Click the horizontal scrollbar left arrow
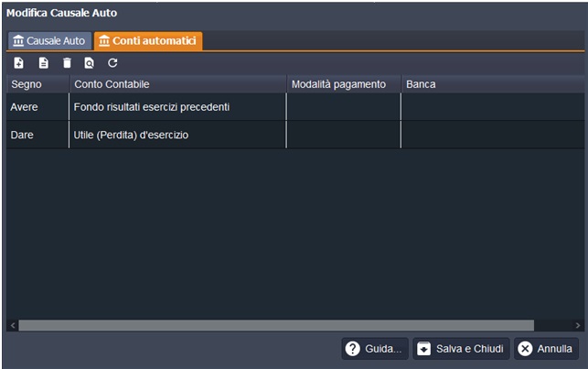 (13, 325)
